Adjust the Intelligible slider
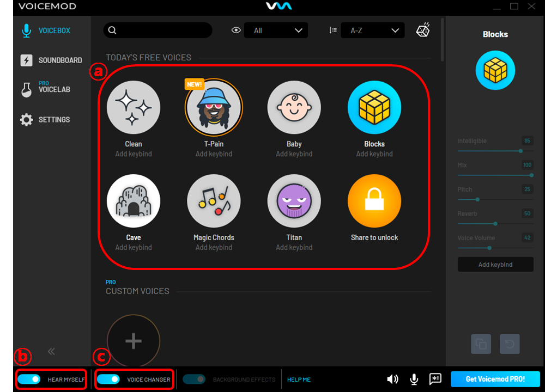The image size is (545, 392). point(495,151)
